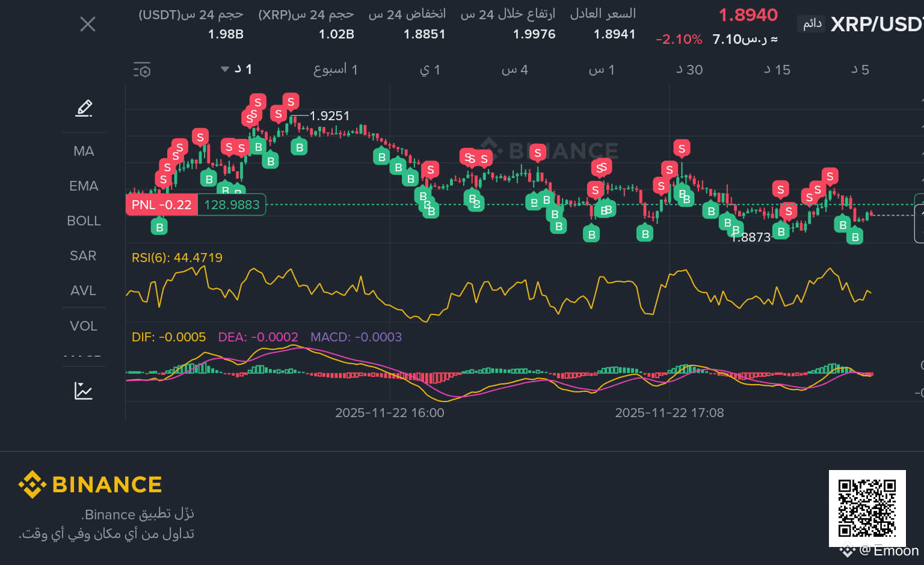This screenshot has height=565, width=924.
Task: Toggle the SAR indicator
Action: pos(83,255)
